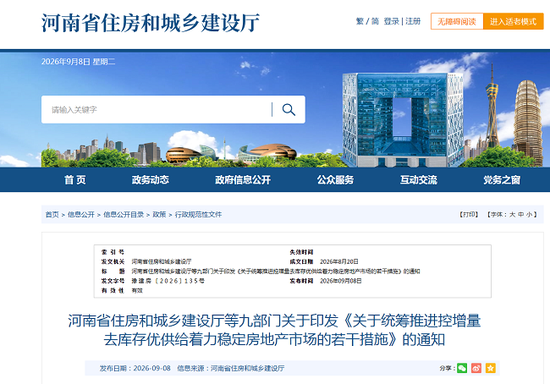Click site title 河南省住房和城乡建设厅
The height and width of the screenshot is (384, 550).
pyautogui.click(x=150, y=23)
